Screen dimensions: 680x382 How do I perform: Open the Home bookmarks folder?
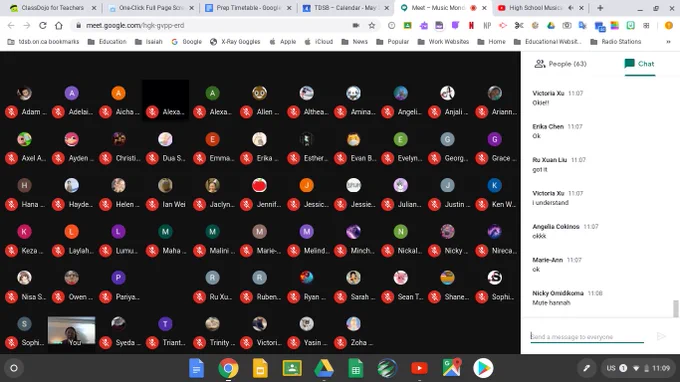pos(491,42)
